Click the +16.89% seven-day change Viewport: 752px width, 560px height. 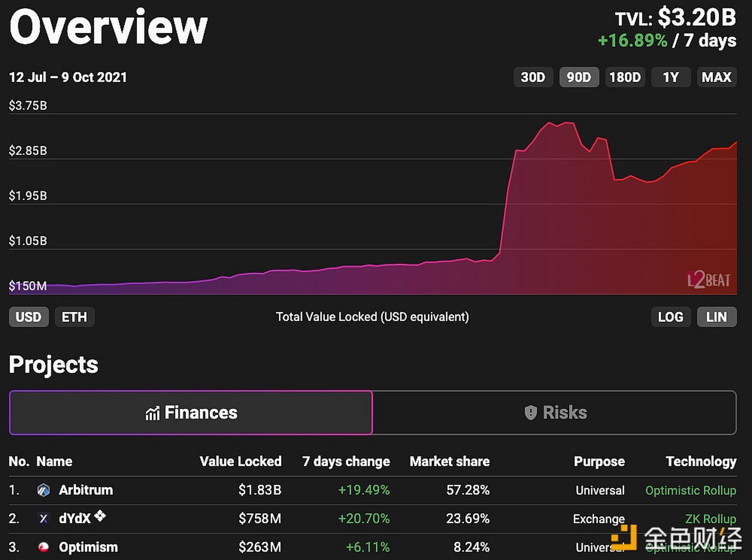click(x=633, y=41)
